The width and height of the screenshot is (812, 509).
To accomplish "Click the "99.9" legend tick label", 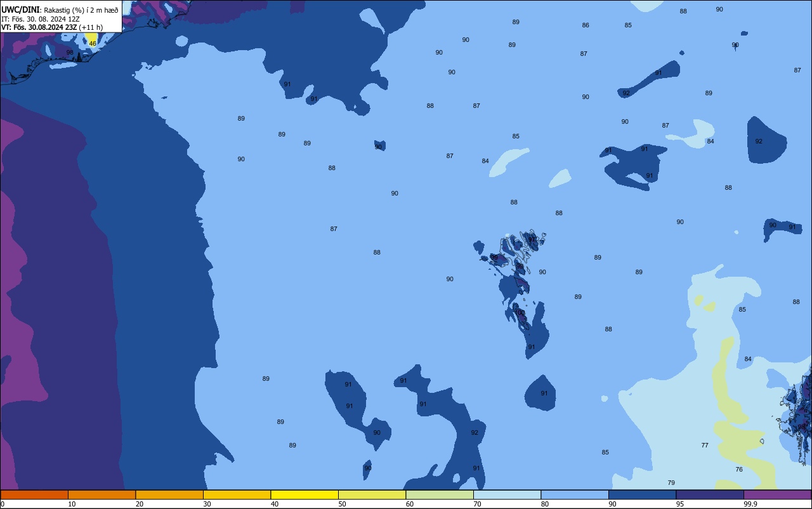I will (751, 504).
